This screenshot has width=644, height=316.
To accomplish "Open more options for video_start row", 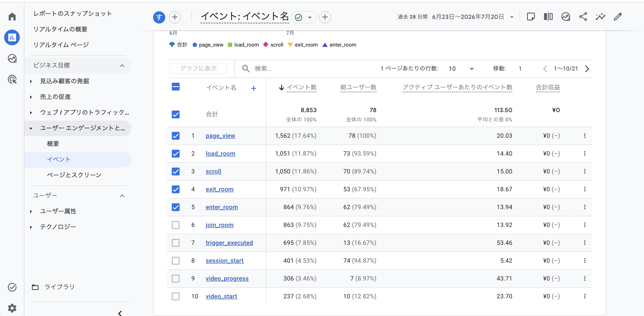I will [584, 296].
